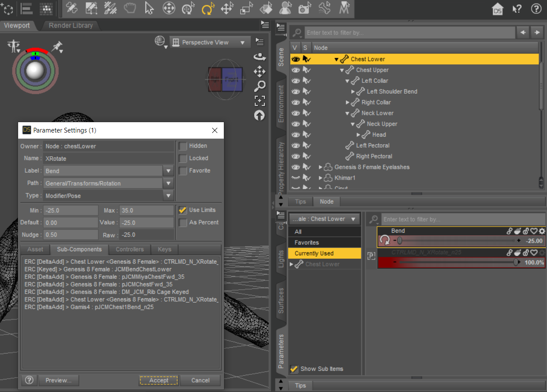Uncheck the Use Limits checkbox
Viewport: 547px width, 392px height.
(x=183, y=210)
